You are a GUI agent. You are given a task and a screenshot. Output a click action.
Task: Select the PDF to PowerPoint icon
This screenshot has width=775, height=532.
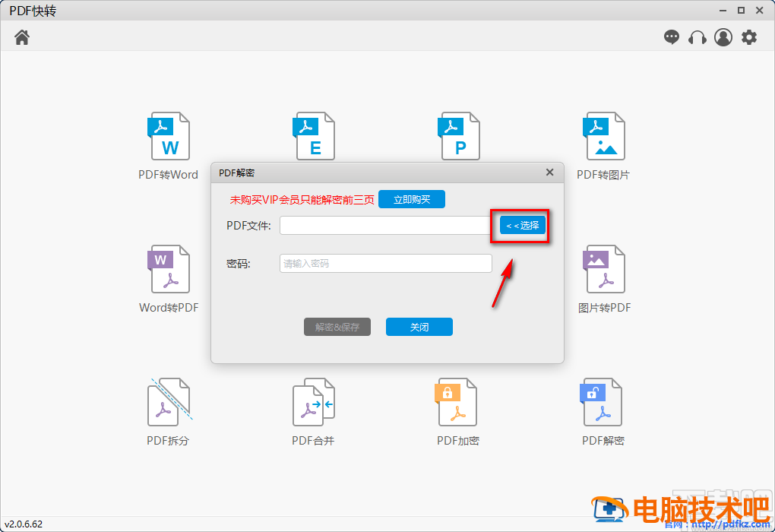(459, 136)
